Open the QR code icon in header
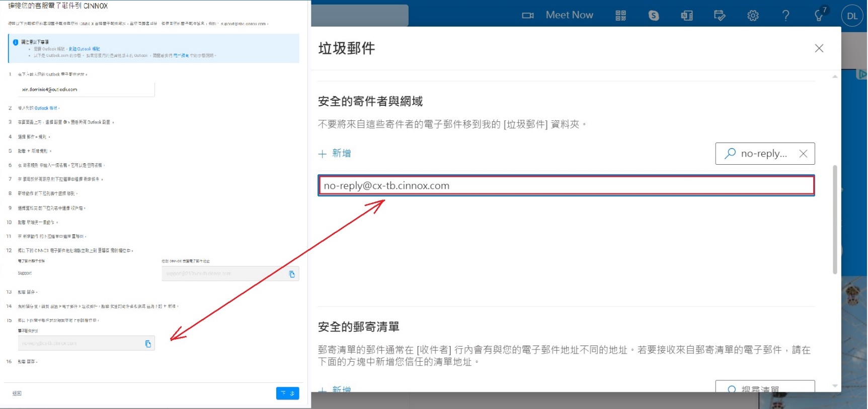Screen dimensions: 868x409 pyautogui.click(x=621, y=16)
